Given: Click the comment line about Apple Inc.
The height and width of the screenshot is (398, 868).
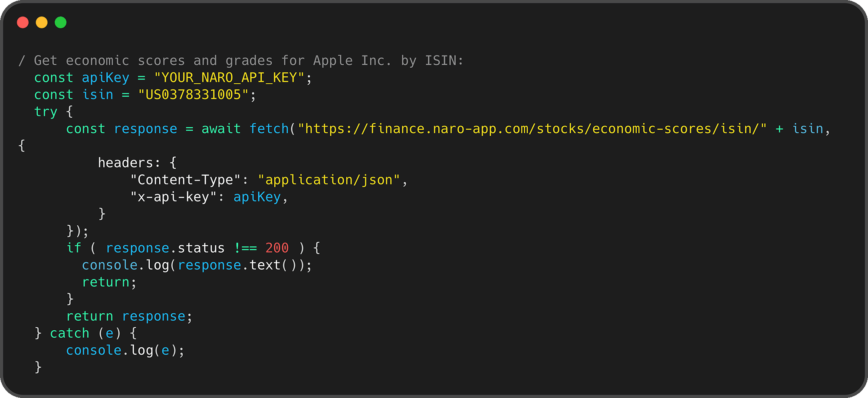Looking at the screenshot, I should tap(241, 61).
